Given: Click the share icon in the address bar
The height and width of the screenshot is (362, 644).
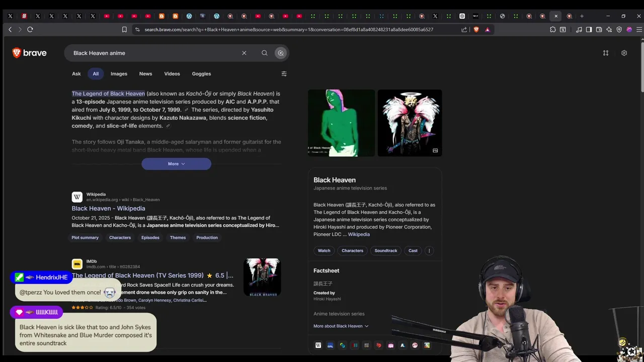Looking at the screenshot, I should click(x=464, y=30).
